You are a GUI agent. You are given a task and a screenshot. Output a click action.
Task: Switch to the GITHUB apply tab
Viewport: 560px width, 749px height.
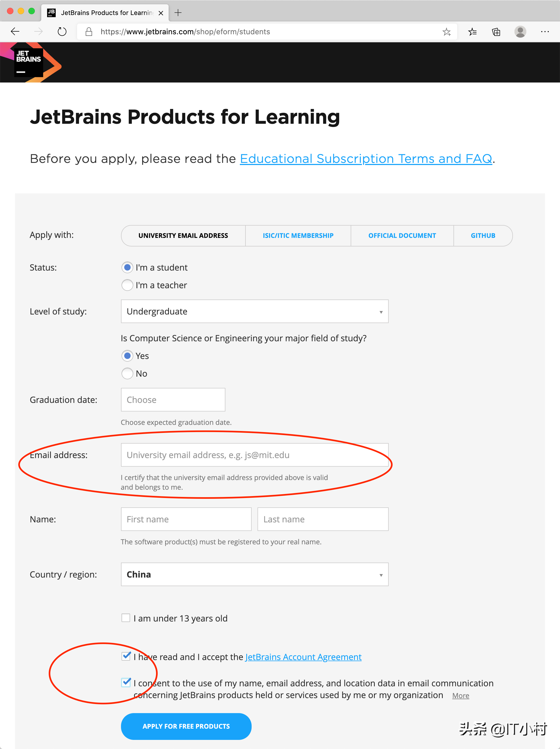483,235
